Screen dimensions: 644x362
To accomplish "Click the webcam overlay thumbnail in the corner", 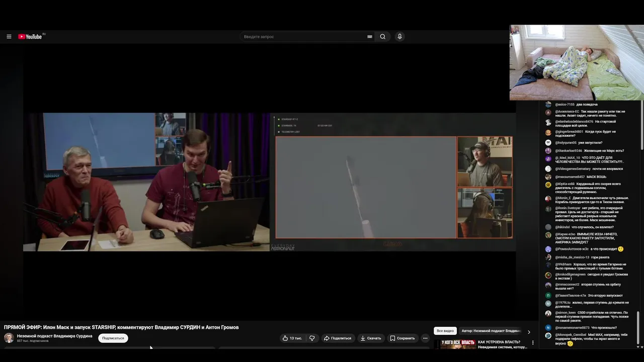I will (577, 62).
